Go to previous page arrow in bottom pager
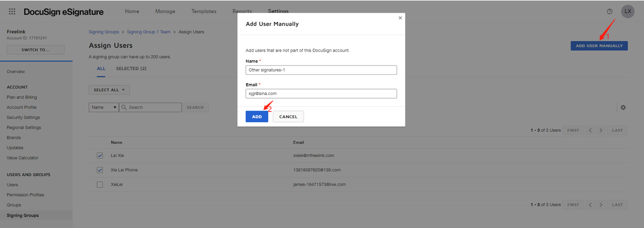Viewport: 644px width, 228px height. [590, 205]
